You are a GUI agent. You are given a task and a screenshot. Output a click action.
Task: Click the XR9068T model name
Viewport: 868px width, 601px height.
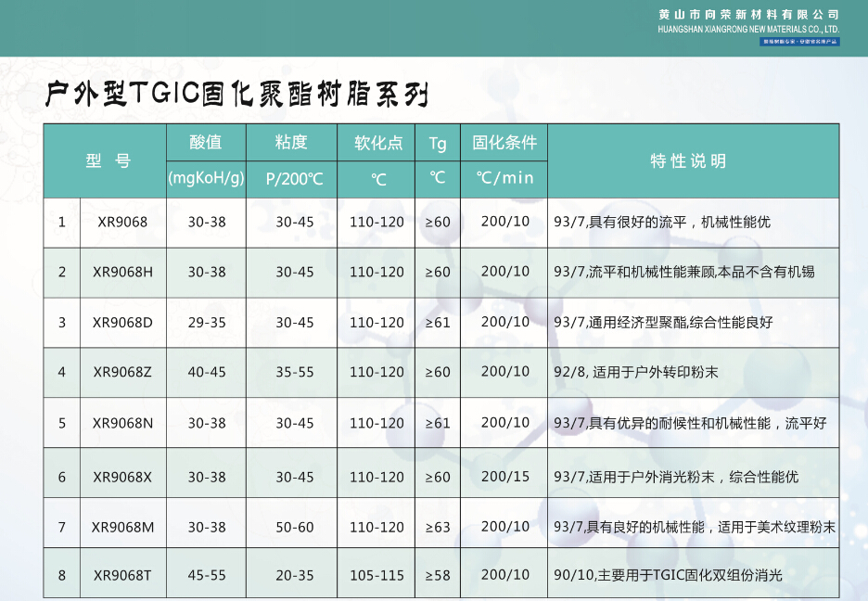tap(122, 575)
